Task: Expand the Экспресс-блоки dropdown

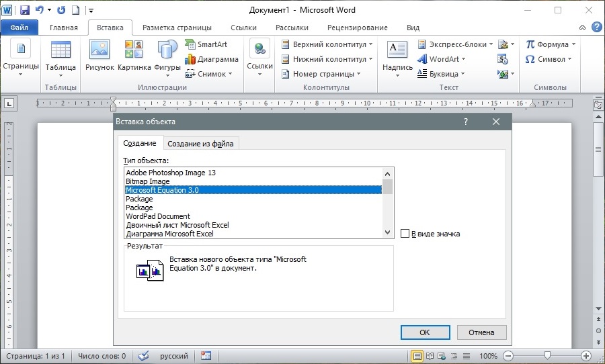Action: [x=491, y=44]
